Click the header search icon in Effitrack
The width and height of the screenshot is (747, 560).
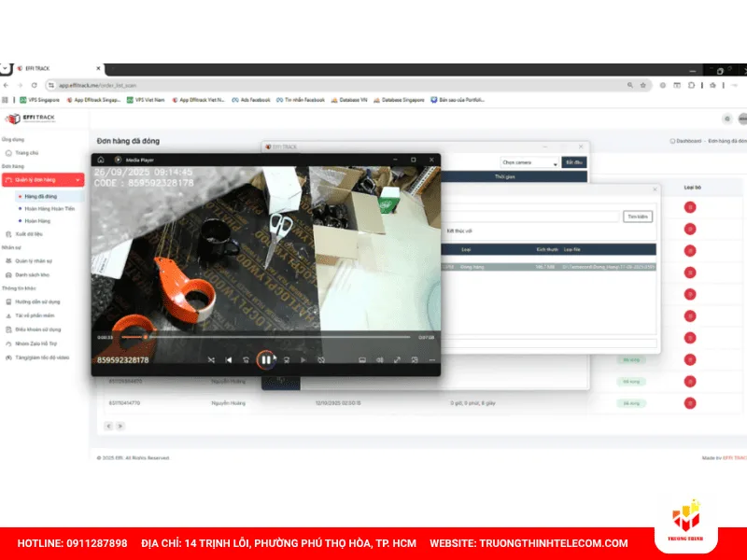pos(727,119)
